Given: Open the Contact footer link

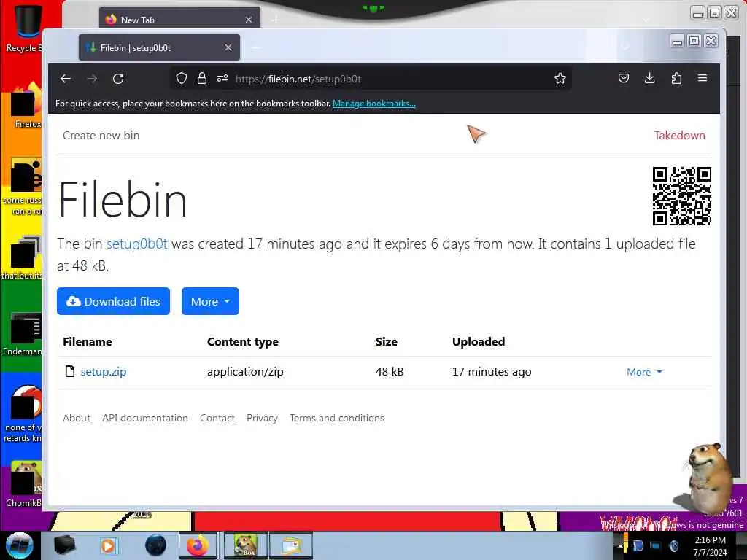Looking at the screenshot, I should [217, 418].
